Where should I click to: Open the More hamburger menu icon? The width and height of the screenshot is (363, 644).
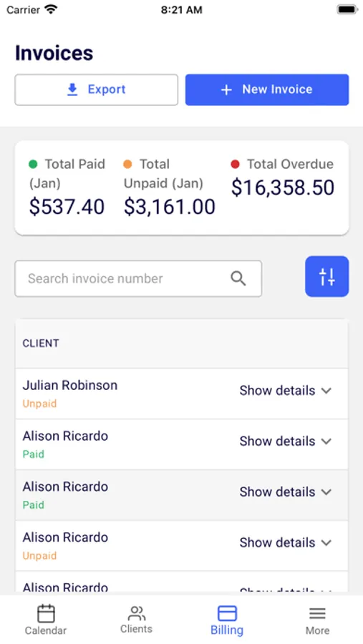pos(317,614)
